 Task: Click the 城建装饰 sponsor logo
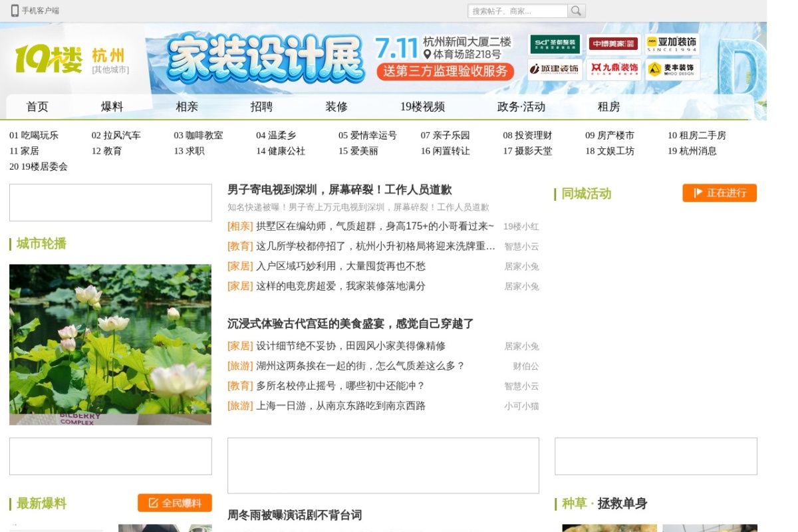click(x=555, y=69)
